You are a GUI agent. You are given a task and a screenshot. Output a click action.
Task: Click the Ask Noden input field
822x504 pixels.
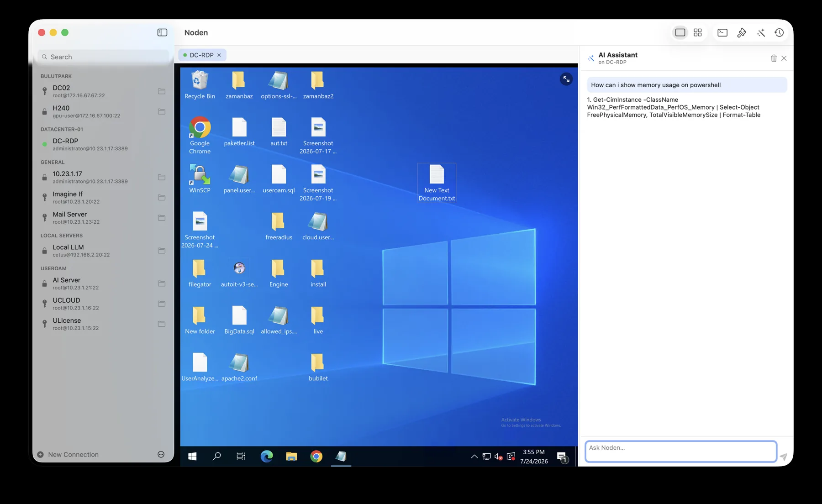tap(681, 451)
